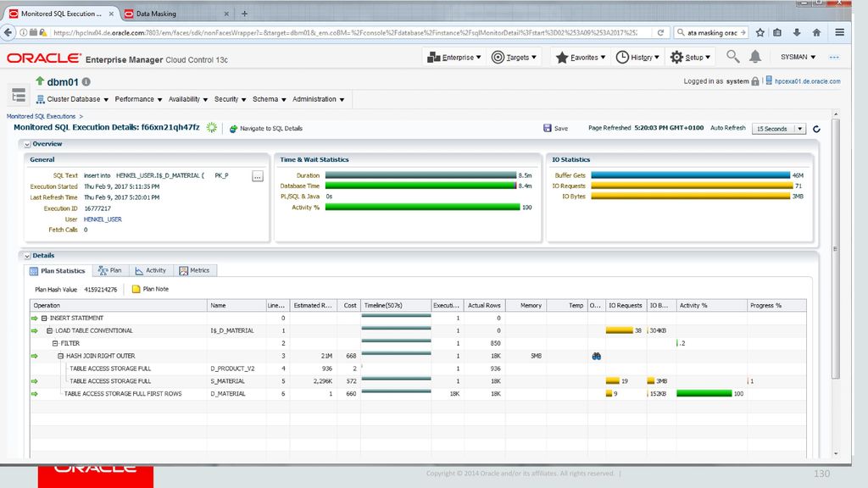Click the green arrow on INSERT STATEMENT row
This screenshot has height=488, width=868.
tap(34, 319)
